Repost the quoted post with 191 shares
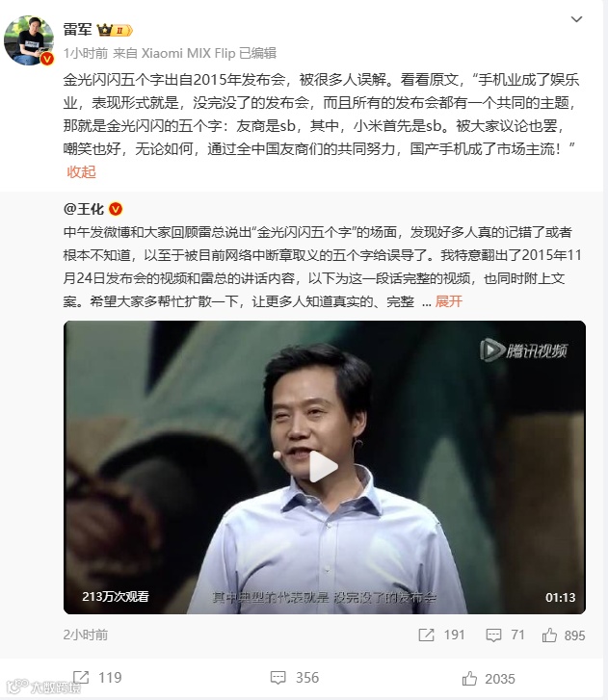608x700 pixels. coord(441,635)
